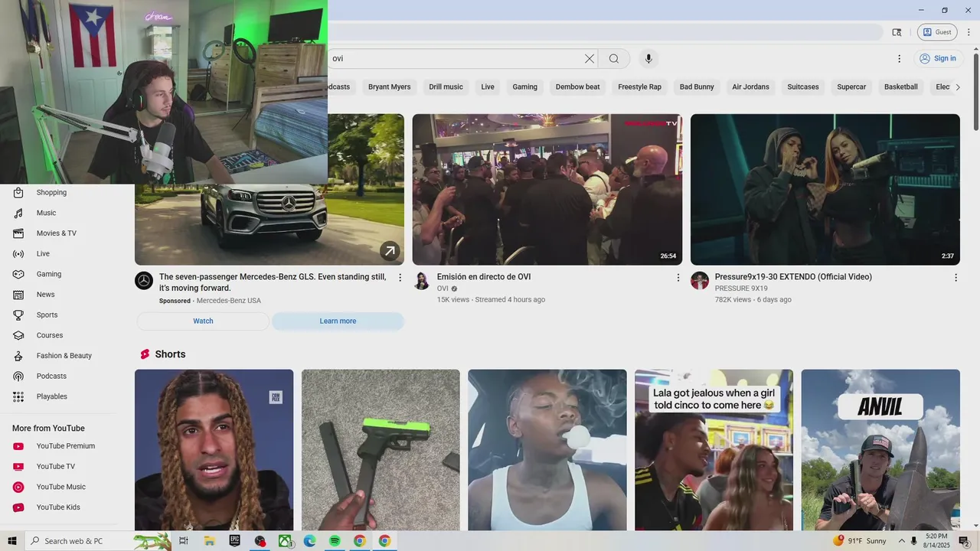Open PRESSURE 9X19 channel avatar
980x551 pixels.
[x=700, y=281]
